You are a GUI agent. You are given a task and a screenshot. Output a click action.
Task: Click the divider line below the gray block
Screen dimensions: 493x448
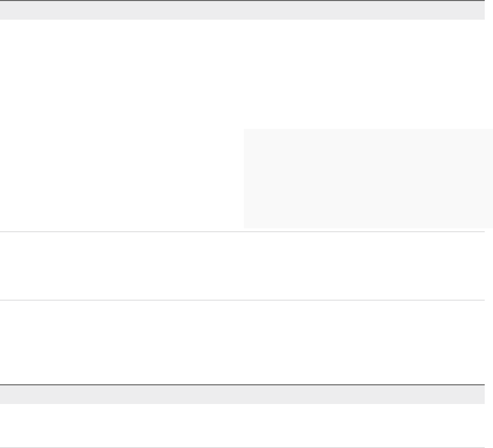pyautogui.click(x=242, y=232)
